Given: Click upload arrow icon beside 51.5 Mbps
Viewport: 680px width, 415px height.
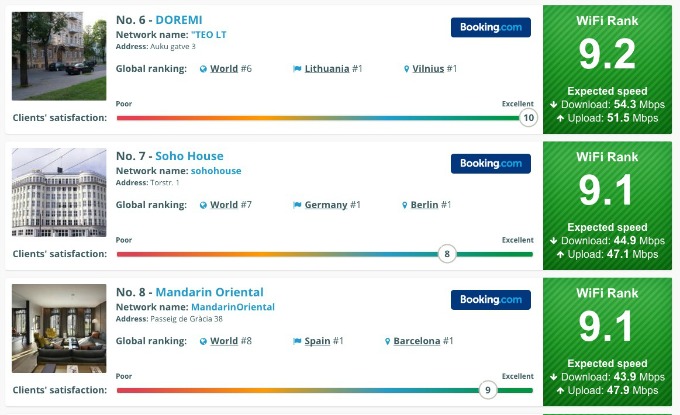Looking at the screenshot, I should point(560,118).
